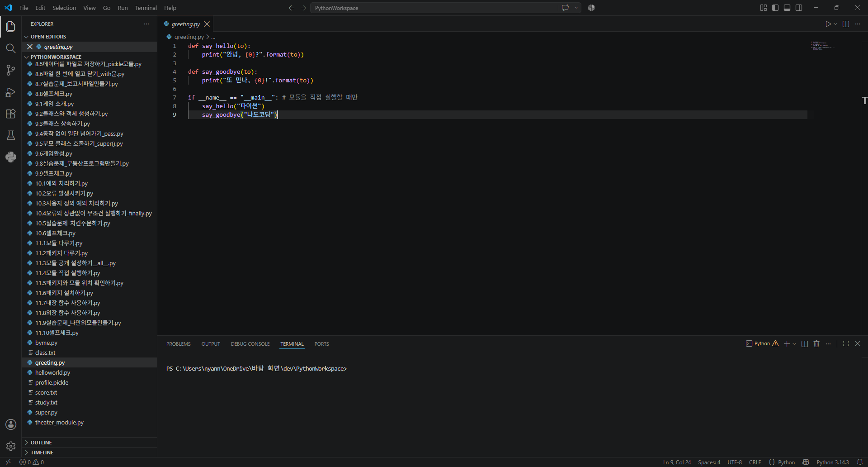Click the Ln 9, Col 24 status item

point(677,462)
